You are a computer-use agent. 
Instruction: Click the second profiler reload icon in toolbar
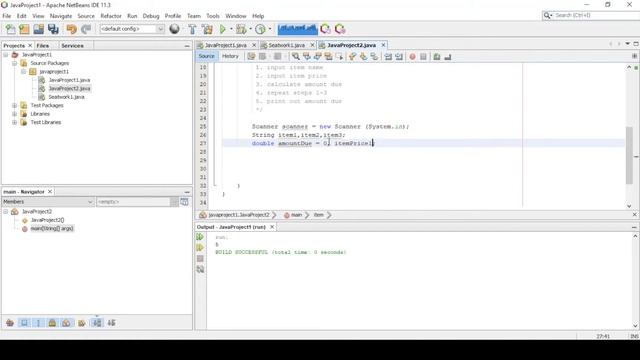point(340,29)
